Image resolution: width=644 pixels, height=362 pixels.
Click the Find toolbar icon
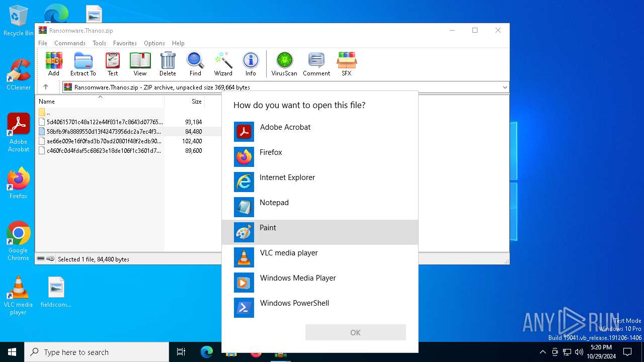(195, 64)
